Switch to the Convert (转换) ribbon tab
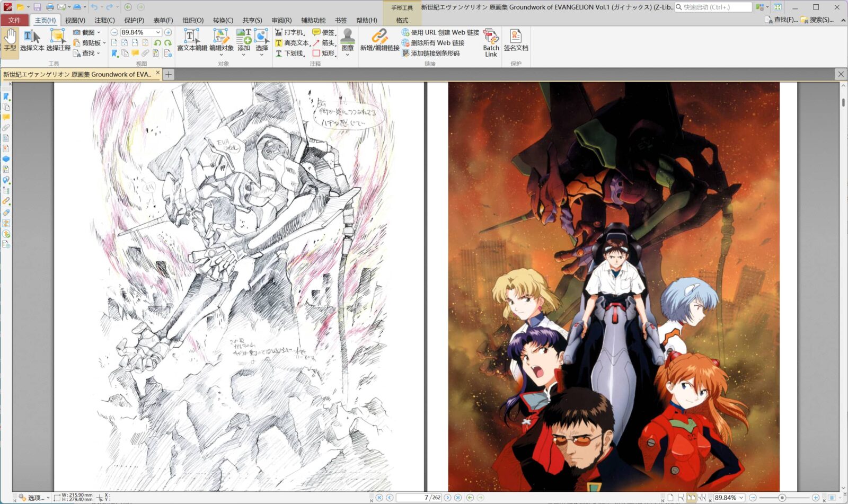The height and width of the screenshot is (504, 848). [x=223, y=20]
